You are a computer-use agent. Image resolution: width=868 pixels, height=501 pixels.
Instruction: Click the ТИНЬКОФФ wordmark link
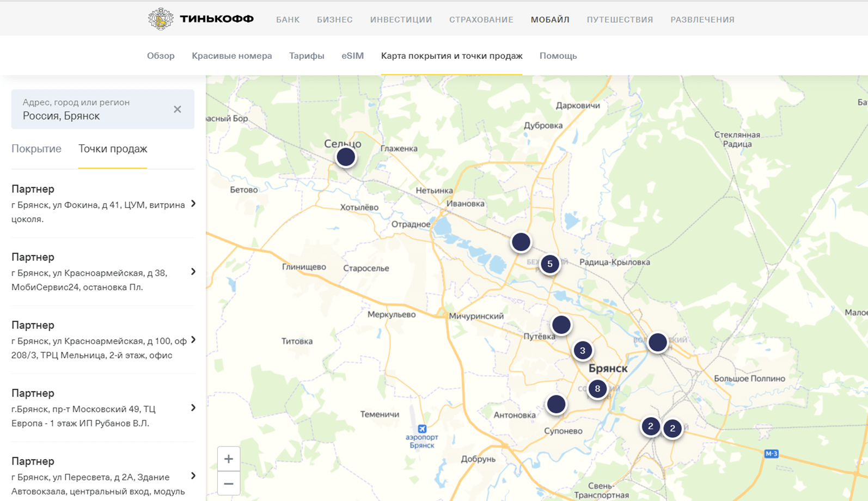[217, 19]
